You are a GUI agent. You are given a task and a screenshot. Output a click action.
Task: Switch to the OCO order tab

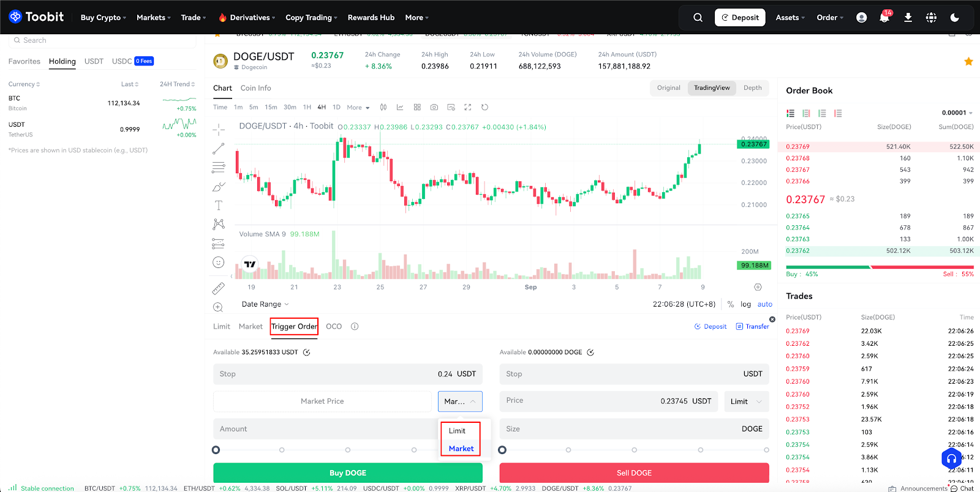point(334,327)
